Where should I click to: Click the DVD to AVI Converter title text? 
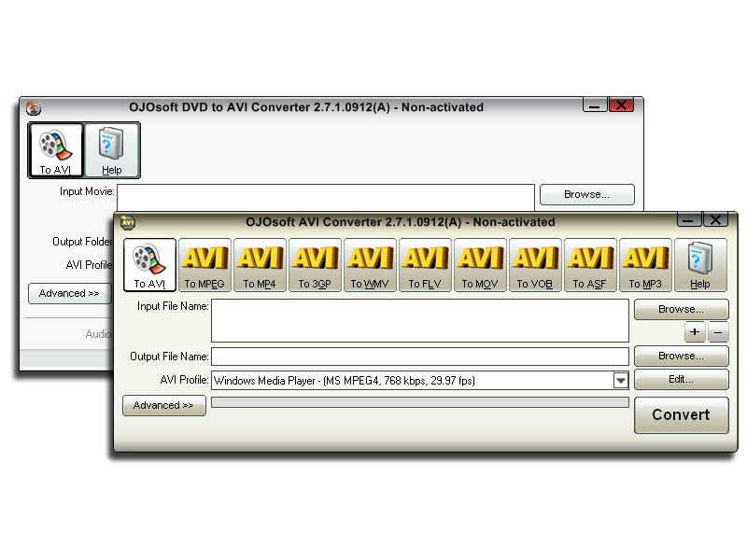[306, 107]
